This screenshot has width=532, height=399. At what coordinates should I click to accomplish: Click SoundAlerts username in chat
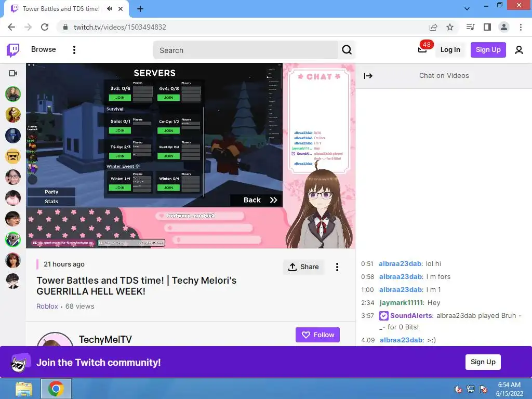(x=411, y=315)
